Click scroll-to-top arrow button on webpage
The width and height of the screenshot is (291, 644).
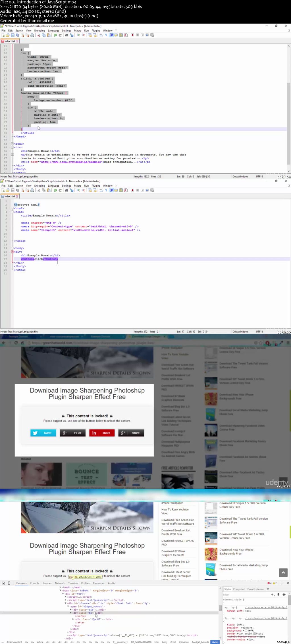(x=283, y=573)
